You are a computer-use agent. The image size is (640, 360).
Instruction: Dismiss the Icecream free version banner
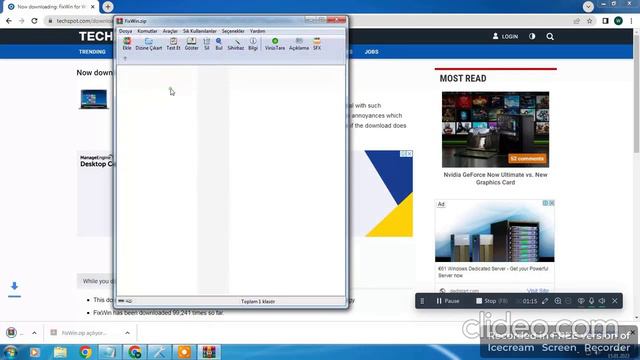click(632, 332)
